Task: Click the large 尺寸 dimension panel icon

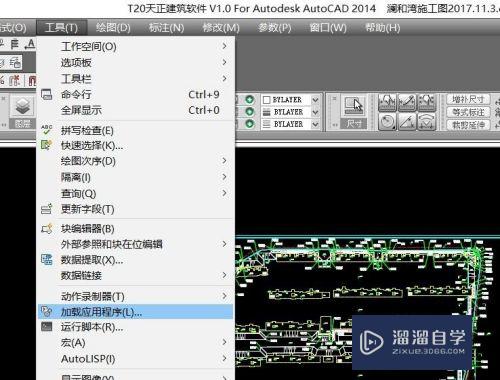Action: click(x=354, y=106)
